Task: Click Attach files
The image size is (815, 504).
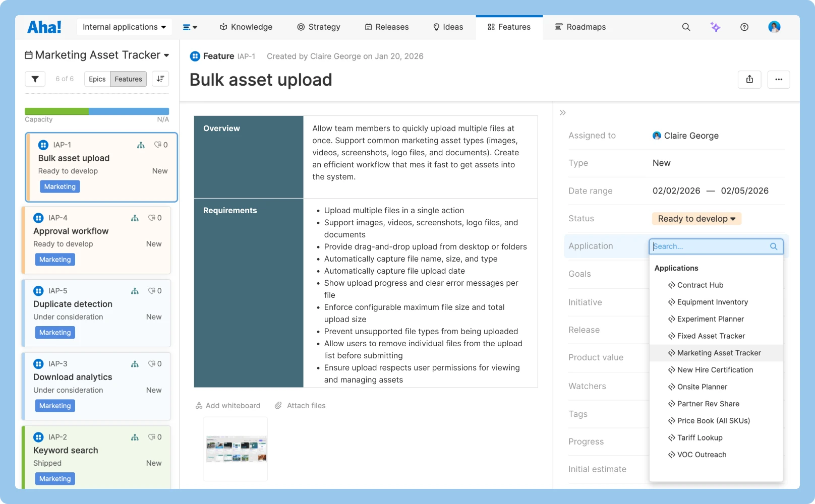Action: [x=300, y=405]
